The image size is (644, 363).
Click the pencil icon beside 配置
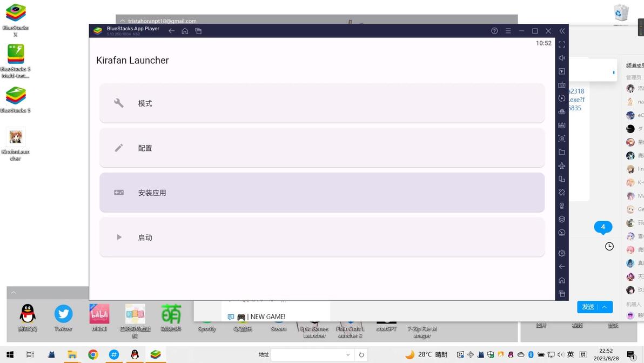[119, 148]
